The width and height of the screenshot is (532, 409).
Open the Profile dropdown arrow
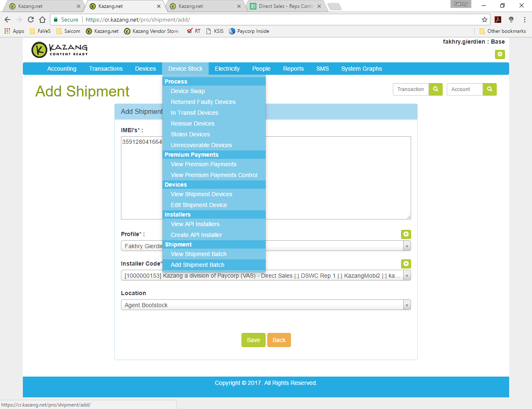click(x=407, y=246)
